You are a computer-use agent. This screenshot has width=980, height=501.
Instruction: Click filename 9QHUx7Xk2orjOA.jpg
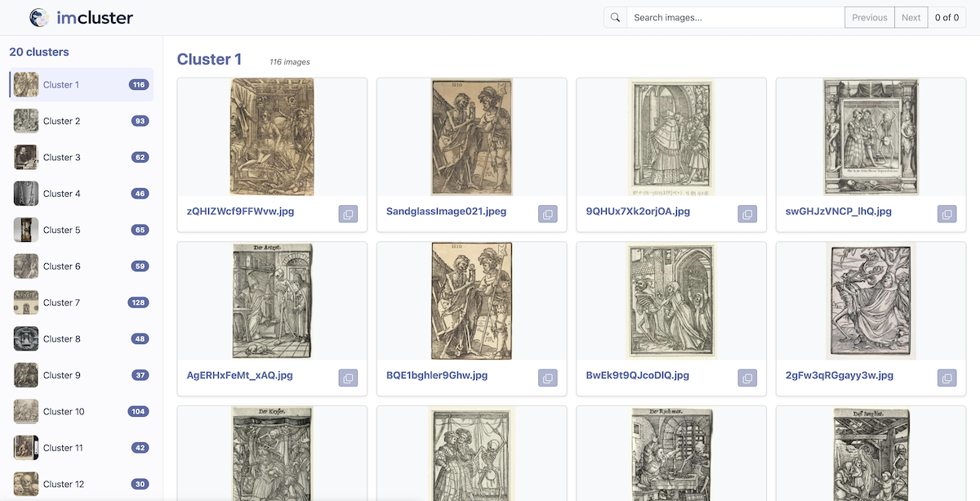tap(638, 211)
